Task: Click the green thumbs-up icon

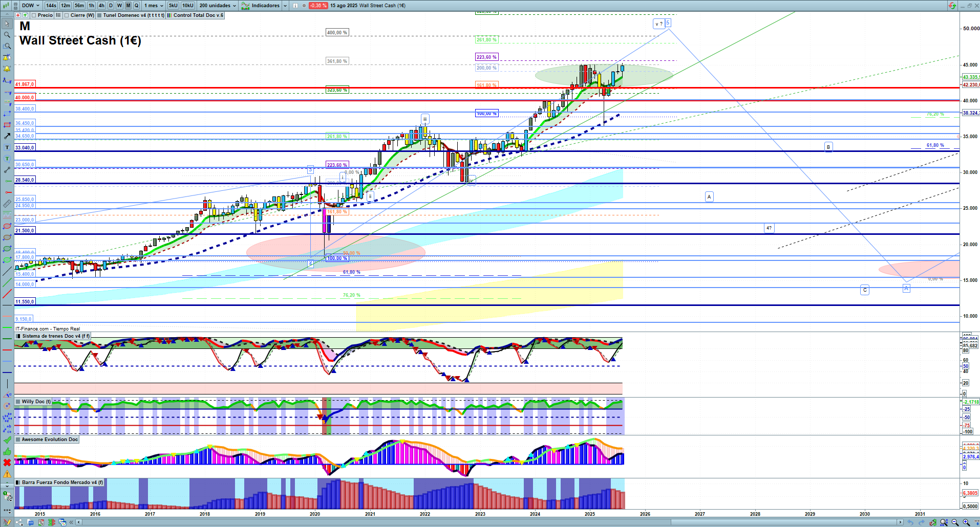Action: point(7,451)
